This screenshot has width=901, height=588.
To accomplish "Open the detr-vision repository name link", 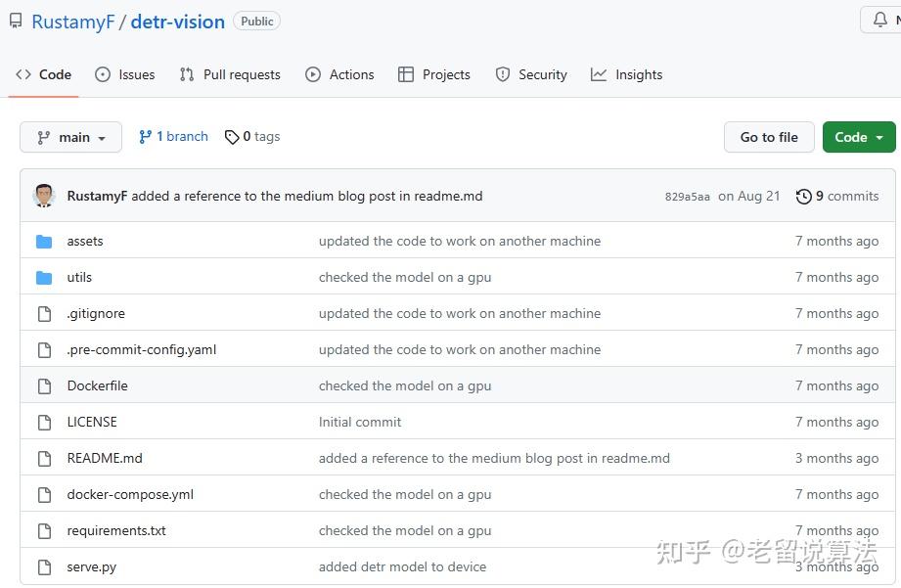I will point(178,22).
